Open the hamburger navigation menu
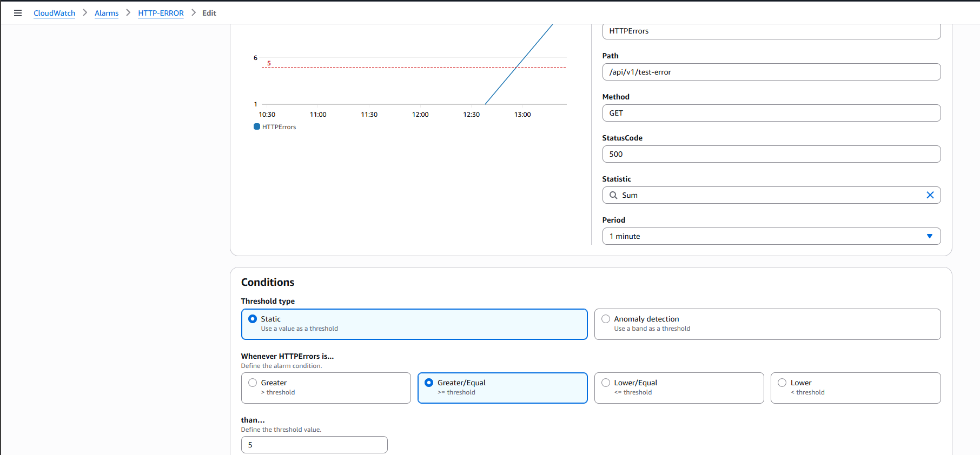 click(18, 13)
